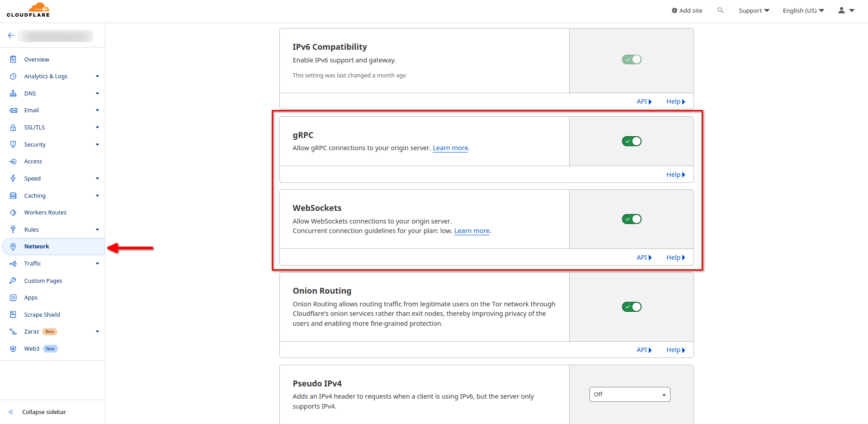Expand Help link in IPv6 Compatibility card

click(675, 101)
